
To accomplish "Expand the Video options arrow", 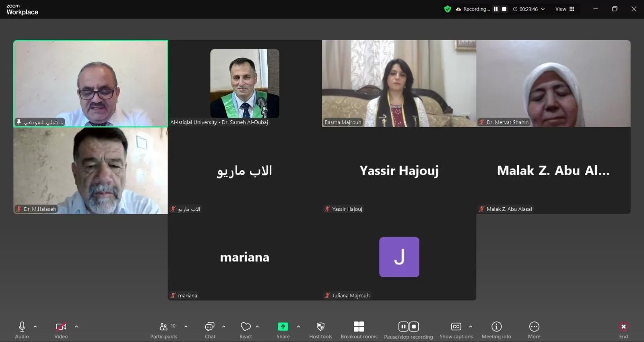I will point(76,326).
